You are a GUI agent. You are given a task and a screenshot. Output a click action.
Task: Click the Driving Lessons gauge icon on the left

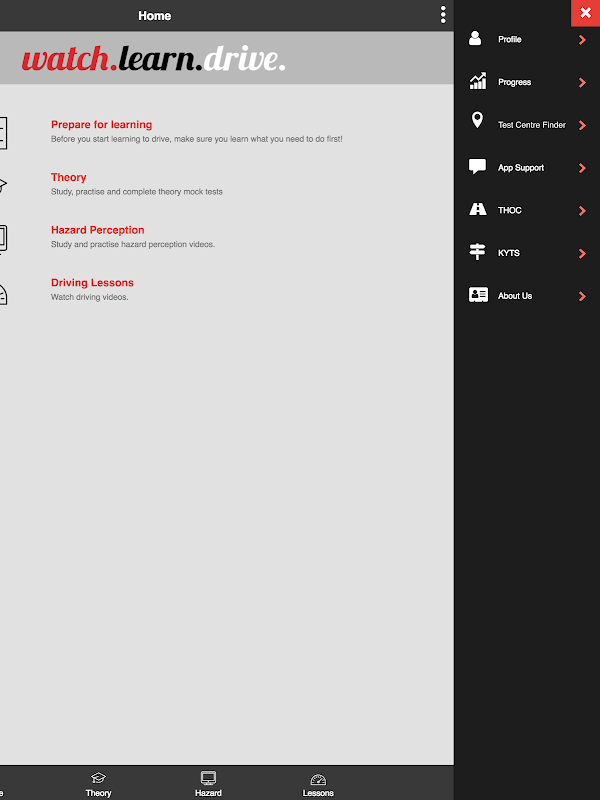click(3, 294)
